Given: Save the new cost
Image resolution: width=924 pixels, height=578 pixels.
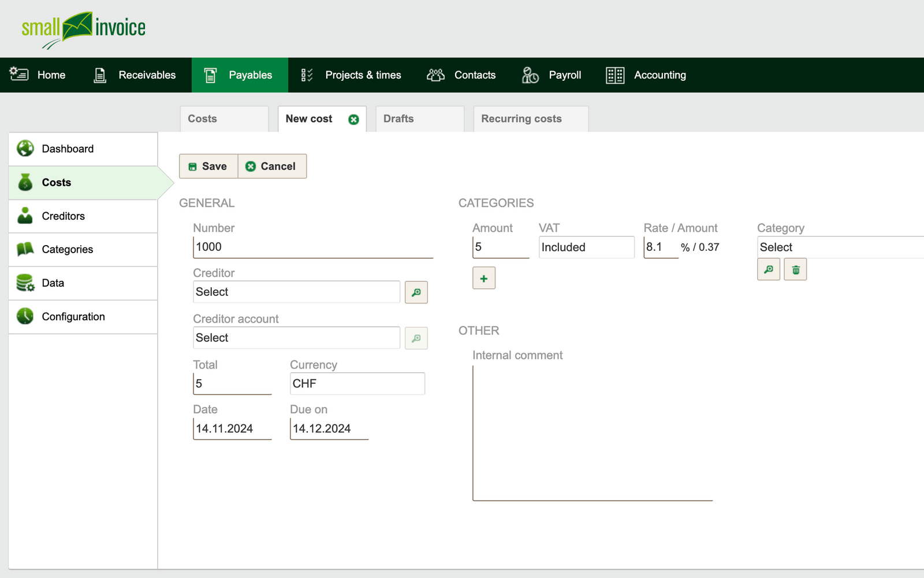Looking at the screenshot, I should click(208, 166).
